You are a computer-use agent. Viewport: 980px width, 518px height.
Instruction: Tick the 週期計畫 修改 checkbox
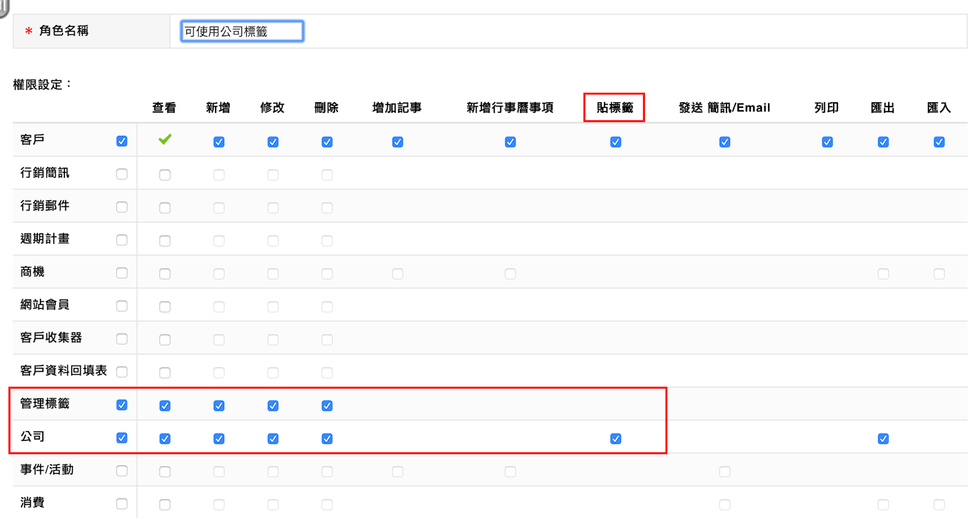tap(273, 241)
